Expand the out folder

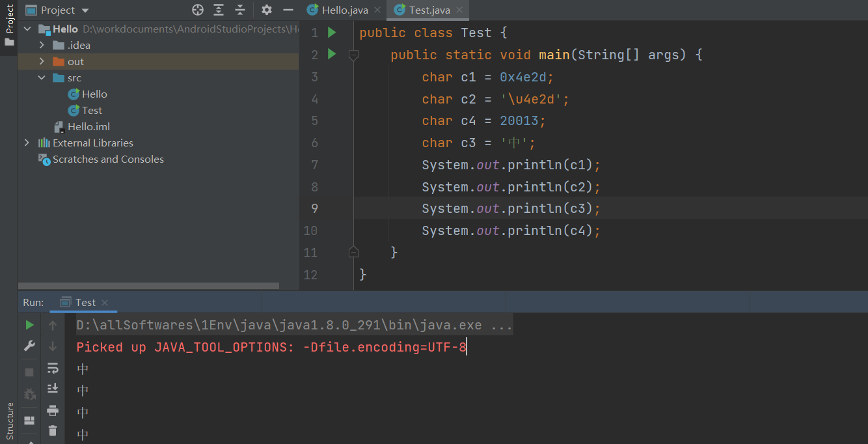(42, 61)
